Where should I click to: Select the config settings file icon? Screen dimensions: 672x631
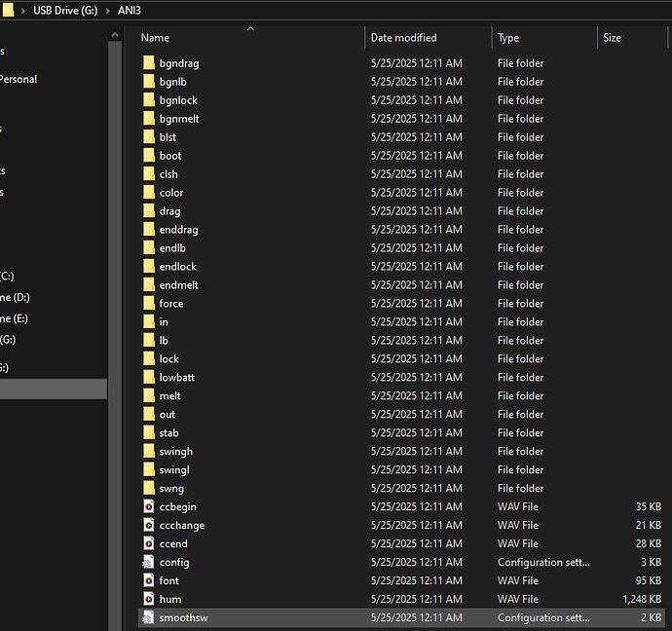point(149,563)
